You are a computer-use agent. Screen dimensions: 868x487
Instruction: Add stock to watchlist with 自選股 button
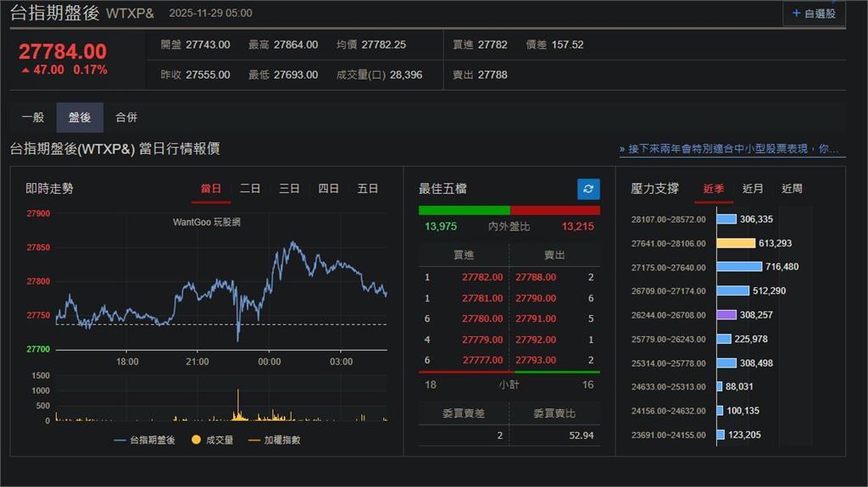(x=814, y=14)
